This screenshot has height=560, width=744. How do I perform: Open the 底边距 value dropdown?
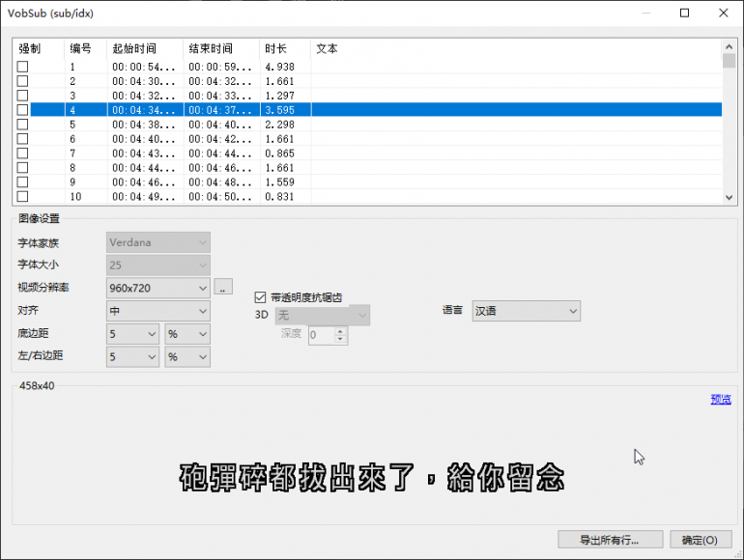coord(132,334)
